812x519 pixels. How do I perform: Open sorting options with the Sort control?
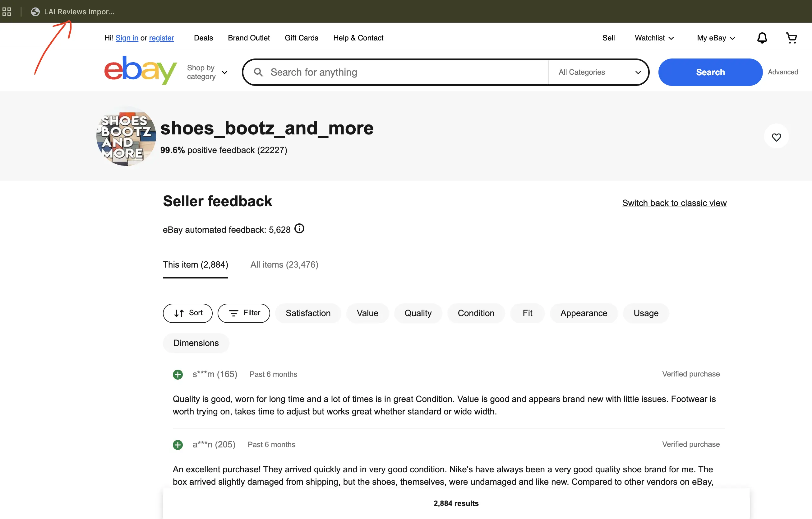click(187, 313)
